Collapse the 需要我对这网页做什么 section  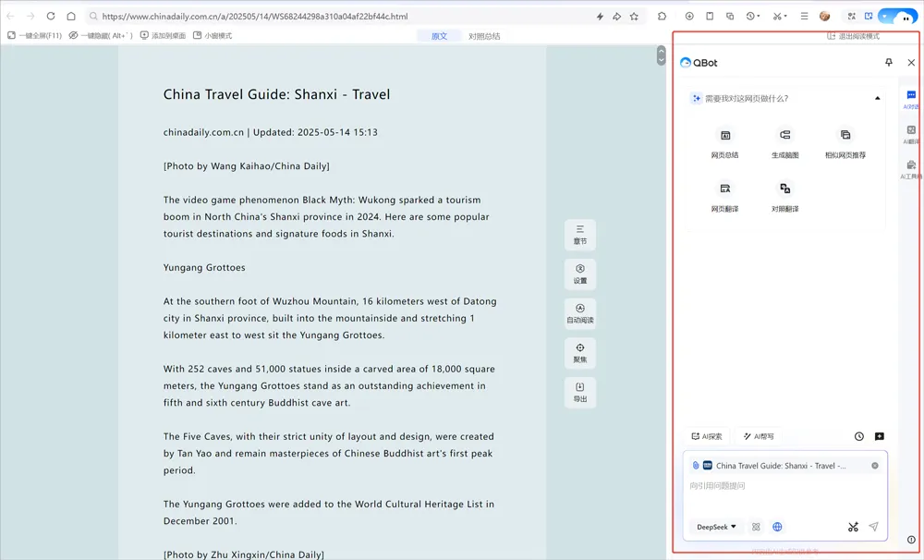tap(878, 99)
